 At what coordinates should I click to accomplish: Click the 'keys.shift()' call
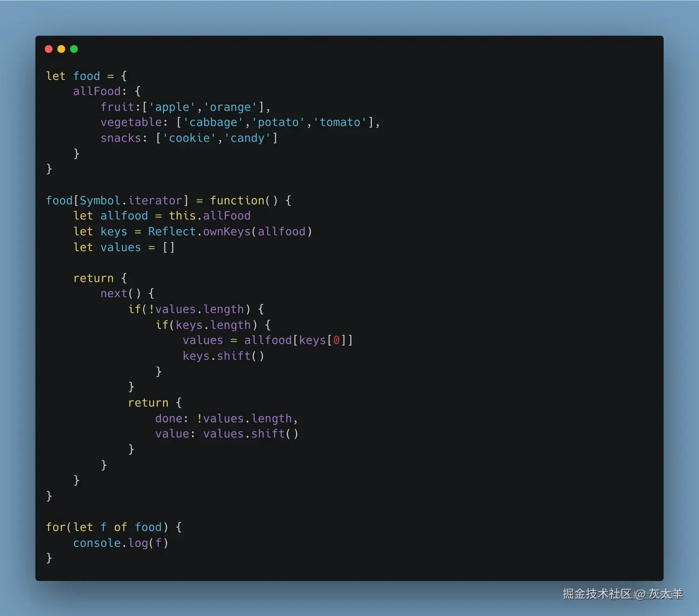tap(223, 356)
